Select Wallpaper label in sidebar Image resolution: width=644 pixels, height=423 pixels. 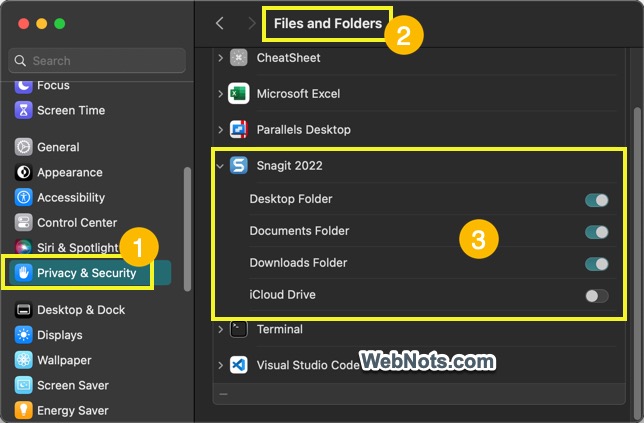(x=64, y=360)
